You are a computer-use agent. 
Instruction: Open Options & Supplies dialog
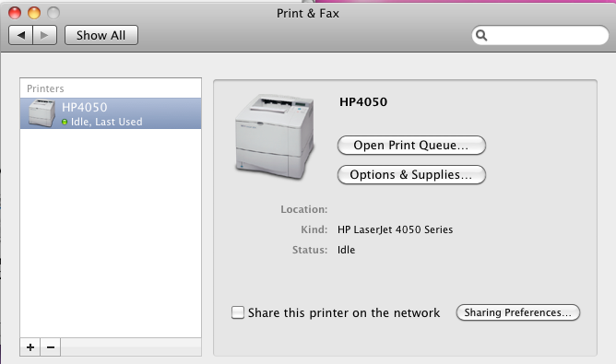click(x=411, y=175)
